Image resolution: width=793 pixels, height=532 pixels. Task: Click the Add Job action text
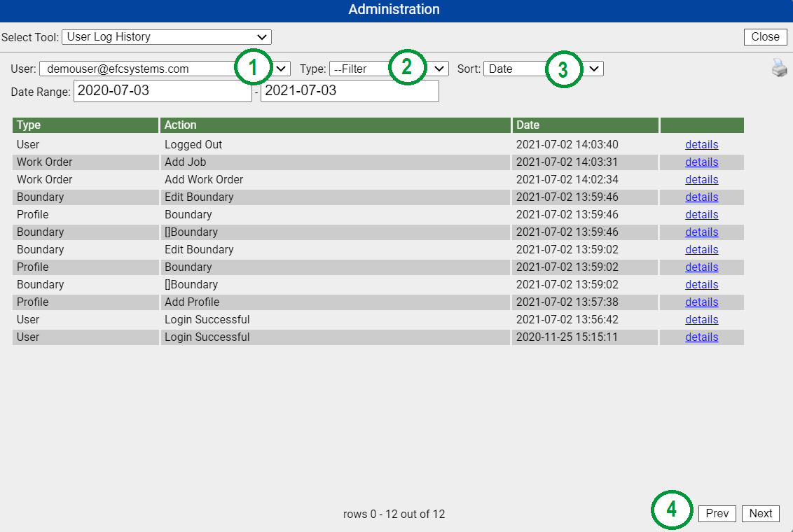(x=185, y=162)
